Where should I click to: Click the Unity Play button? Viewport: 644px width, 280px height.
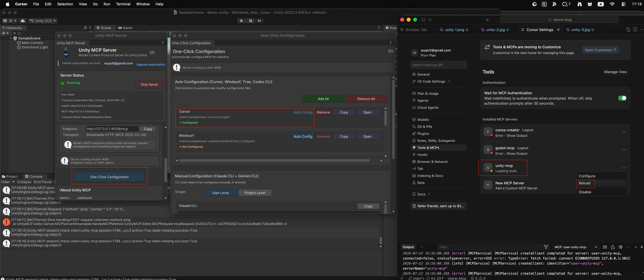[241, 21]
